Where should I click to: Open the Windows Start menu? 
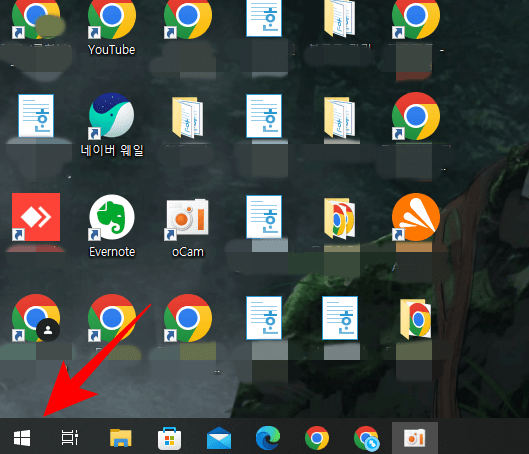tap(22, 438)
